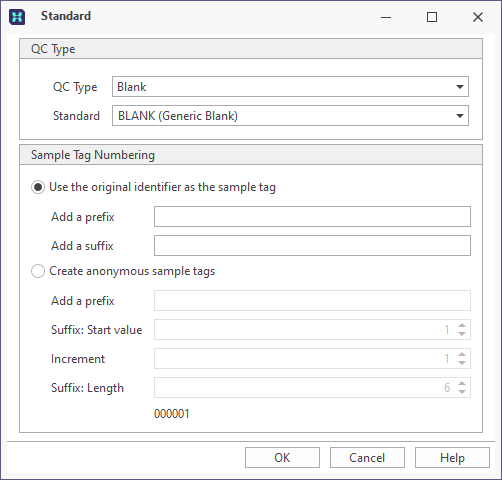
Task: Decrease the Suffix Start value
Action: pos(462,334)
